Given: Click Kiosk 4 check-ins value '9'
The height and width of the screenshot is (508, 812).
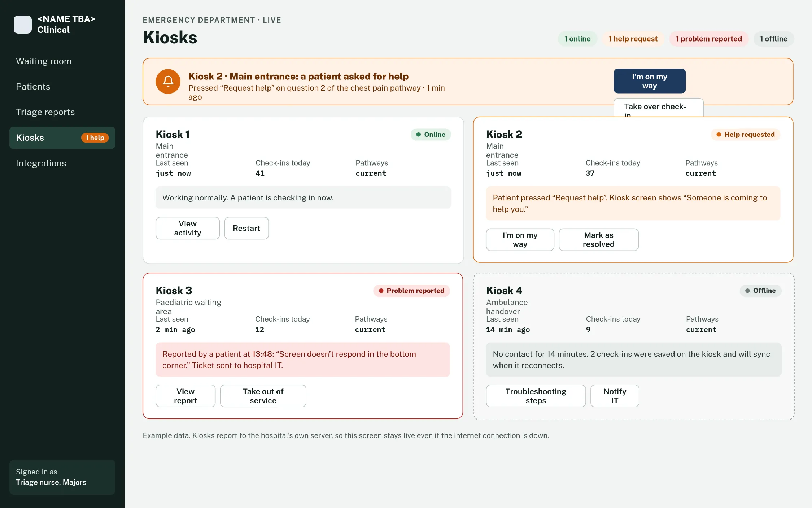Looking at the screenshot, I should pyautogui.click(x=588, y=330).
